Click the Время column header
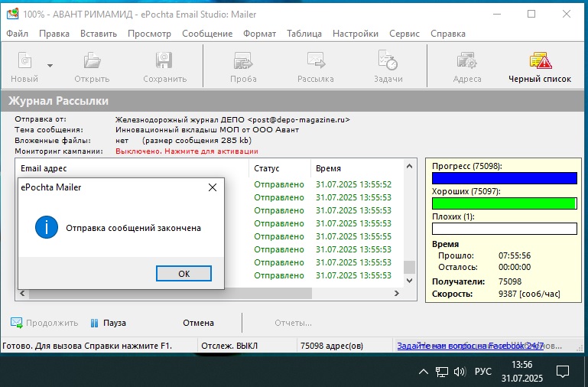This screenshot has height=387, width=588. pos(356,168)
